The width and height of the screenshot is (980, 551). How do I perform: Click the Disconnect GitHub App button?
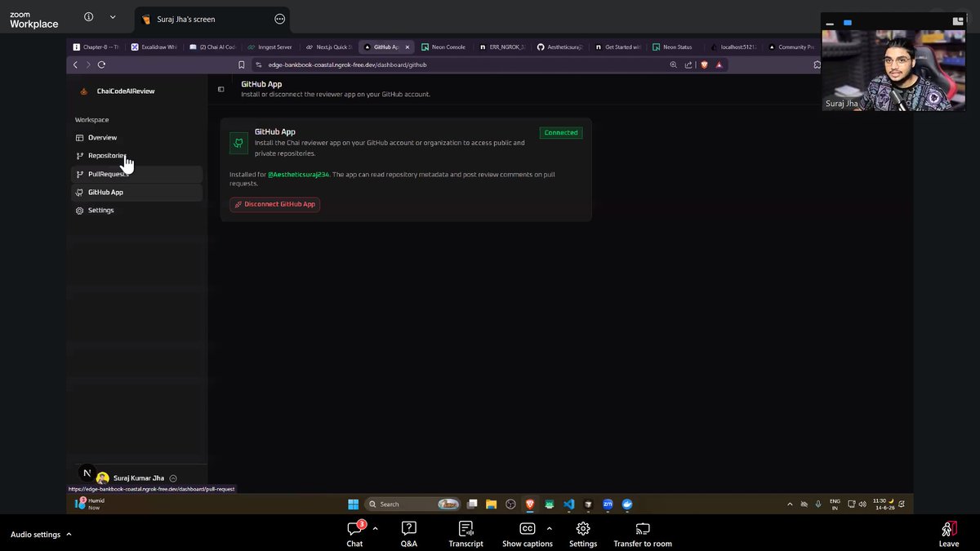point(274,204)
